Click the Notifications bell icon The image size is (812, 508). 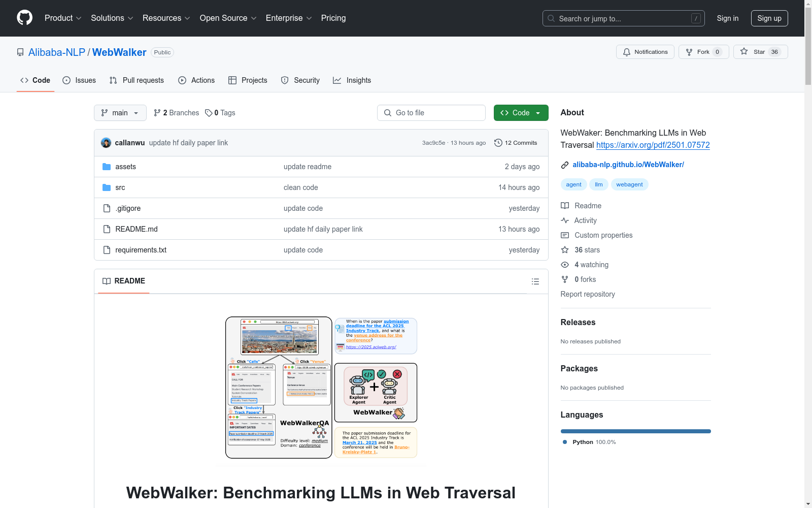pos(627,52)
